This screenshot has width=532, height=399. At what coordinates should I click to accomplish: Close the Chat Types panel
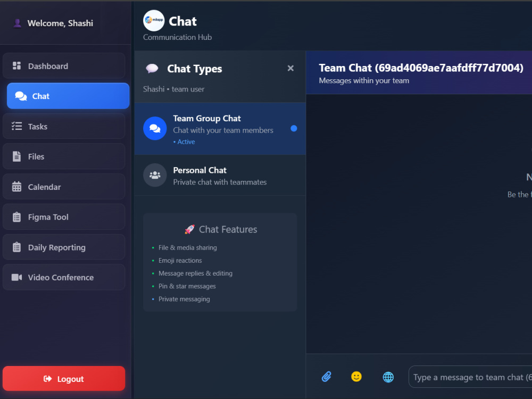pos(290,68)
